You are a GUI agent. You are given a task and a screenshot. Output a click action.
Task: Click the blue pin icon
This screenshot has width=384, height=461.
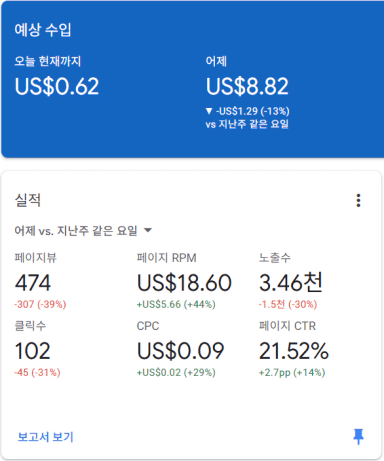[358, 436]
